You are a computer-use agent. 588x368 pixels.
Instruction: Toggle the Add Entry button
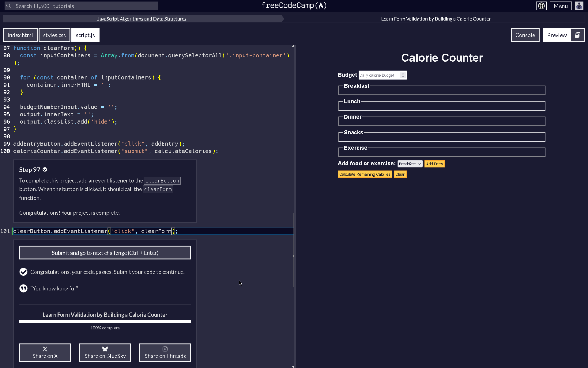[x=434, y=164]
